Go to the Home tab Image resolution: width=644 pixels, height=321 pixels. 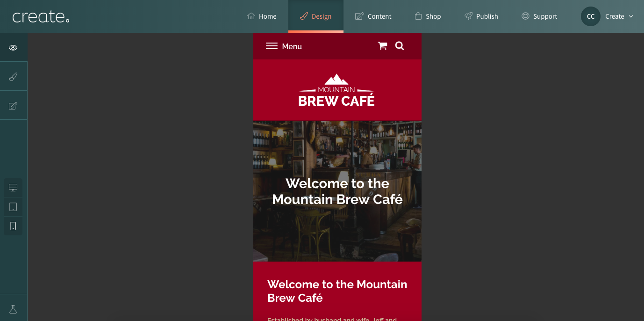(x=262, y=16)
